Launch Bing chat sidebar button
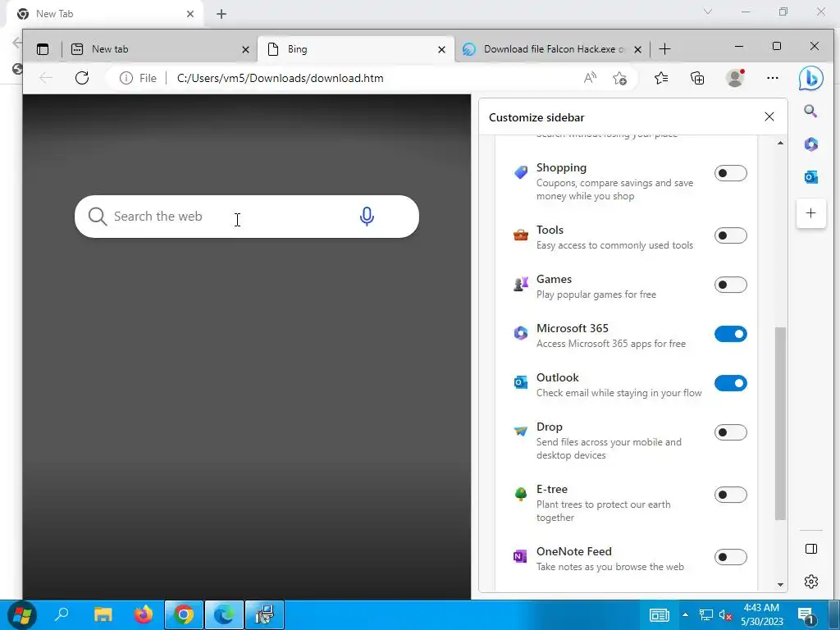 click(x=810, y=78)
